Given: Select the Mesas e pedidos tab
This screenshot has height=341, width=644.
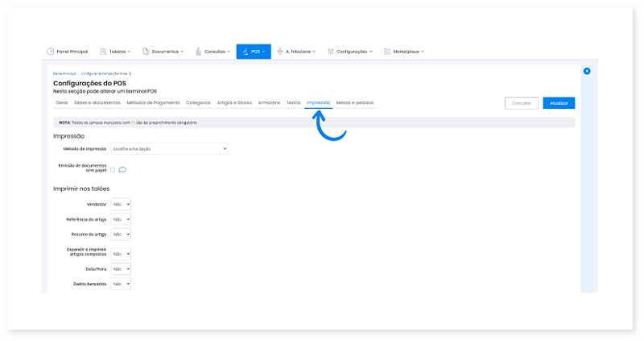Looking at the screenshot, I should (x=354, y=103).
